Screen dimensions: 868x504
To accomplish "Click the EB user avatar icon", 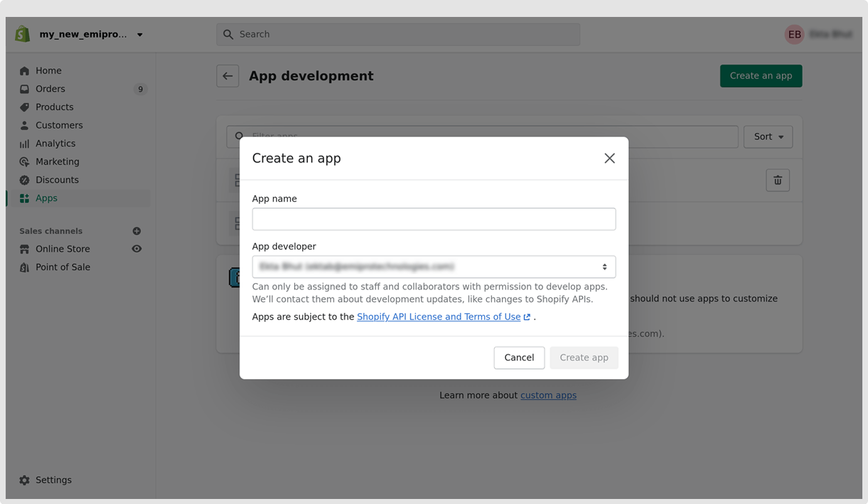I will (794, 35).
